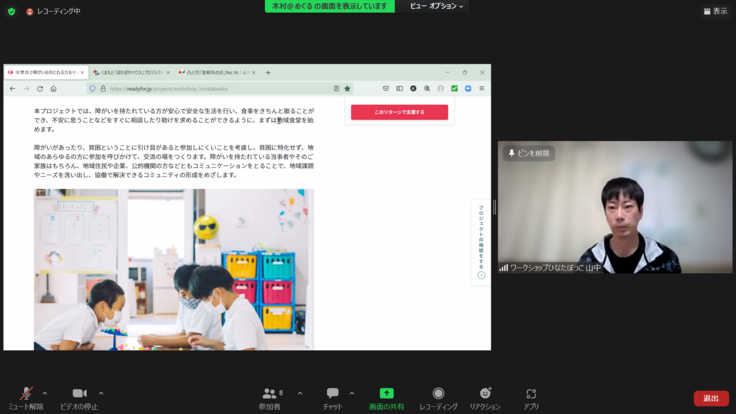Image resolution: width=736 pixels, height=414 pixels.
Task: Open the reactions menu
Action: [x=485, y=394]
